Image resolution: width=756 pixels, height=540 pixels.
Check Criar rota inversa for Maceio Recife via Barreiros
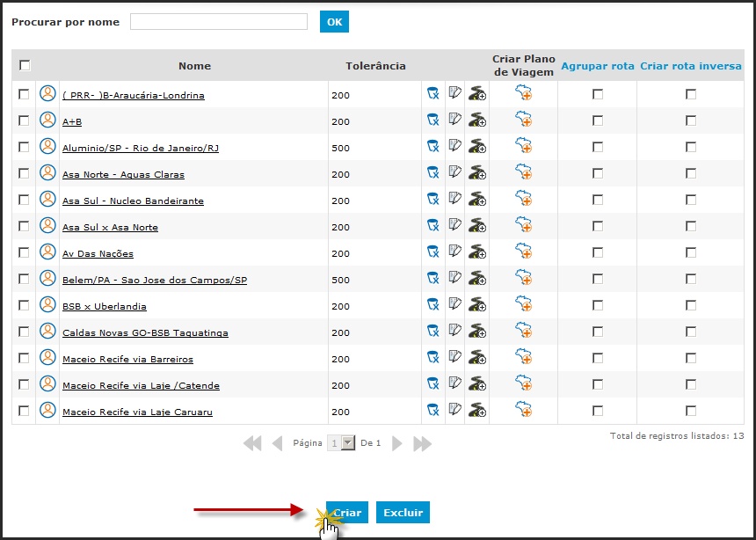coord(691,358)
